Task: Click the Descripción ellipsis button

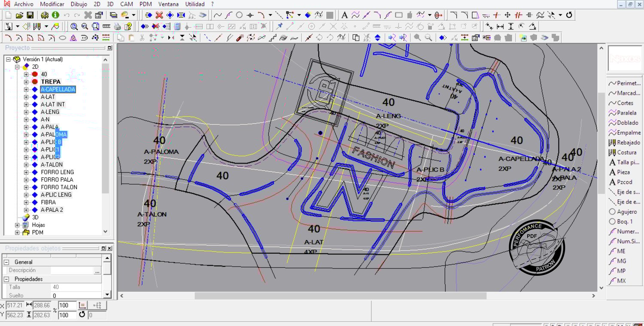Action: pyautogui.click(x=97, y=271)
